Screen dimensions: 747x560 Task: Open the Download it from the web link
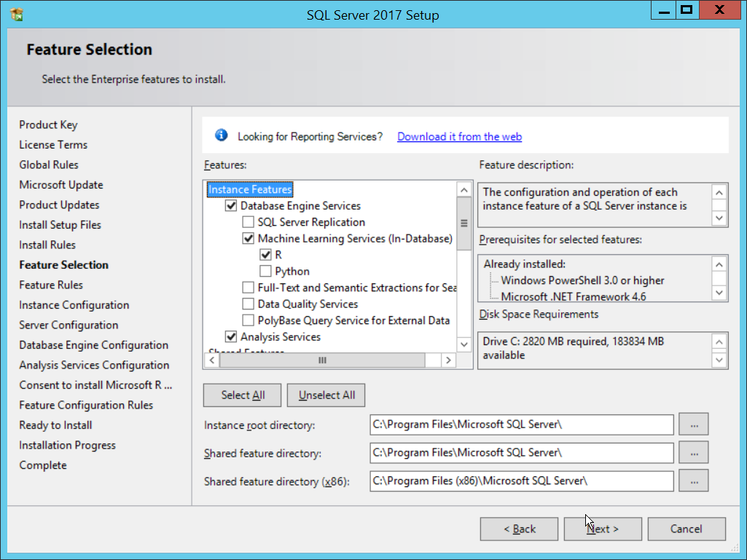click(x=459, y=137)
